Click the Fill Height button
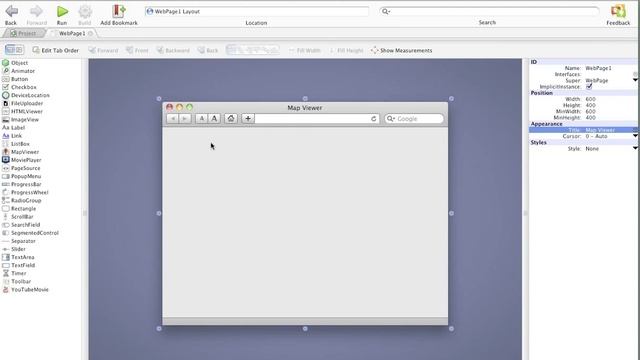Screen dimensions: 640x360 pyautogui.click(x=346, y=50)
